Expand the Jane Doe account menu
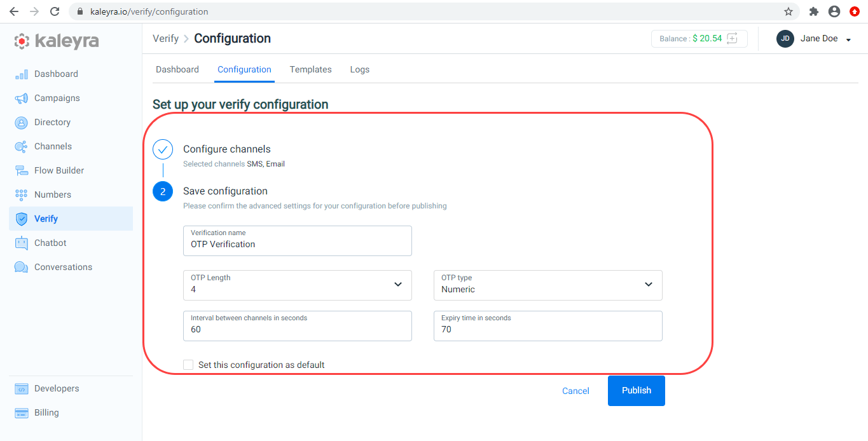This screenshot has height=441, width=868. tap(815, 39)
